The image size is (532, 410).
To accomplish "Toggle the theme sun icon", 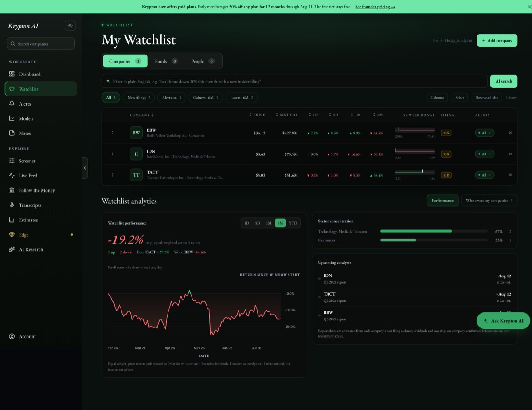I will coord(70,25).
